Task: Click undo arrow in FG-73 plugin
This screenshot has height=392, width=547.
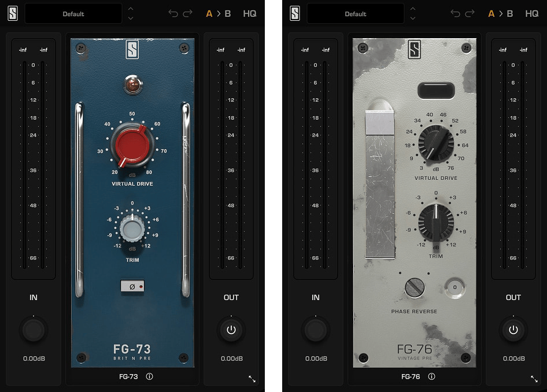Action: (x=173, y=13)
